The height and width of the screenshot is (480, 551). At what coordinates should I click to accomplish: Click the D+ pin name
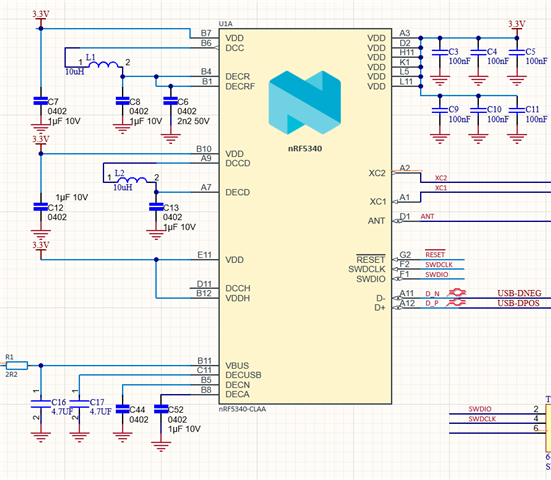[x=380, y=308]
